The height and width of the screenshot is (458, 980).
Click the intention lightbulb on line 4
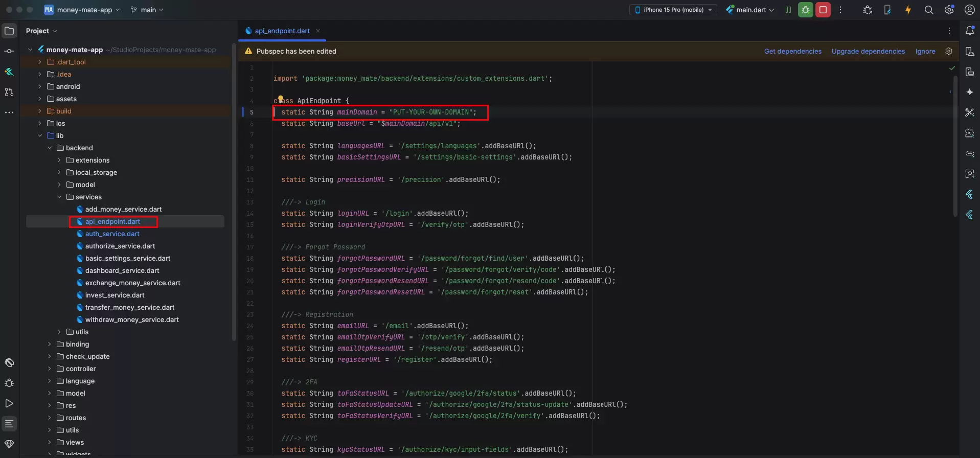tap(280, 98)
